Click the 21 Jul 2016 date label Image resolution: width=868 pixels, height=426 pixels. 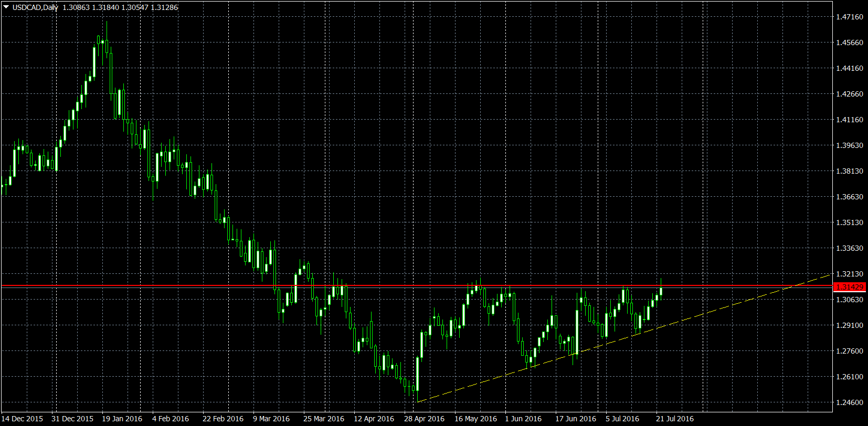675,419
